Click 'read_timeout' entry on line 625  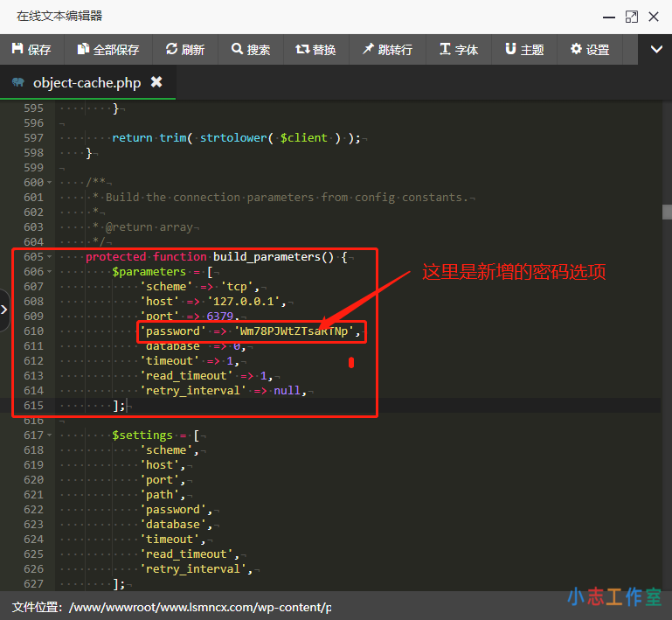point(186,554)
